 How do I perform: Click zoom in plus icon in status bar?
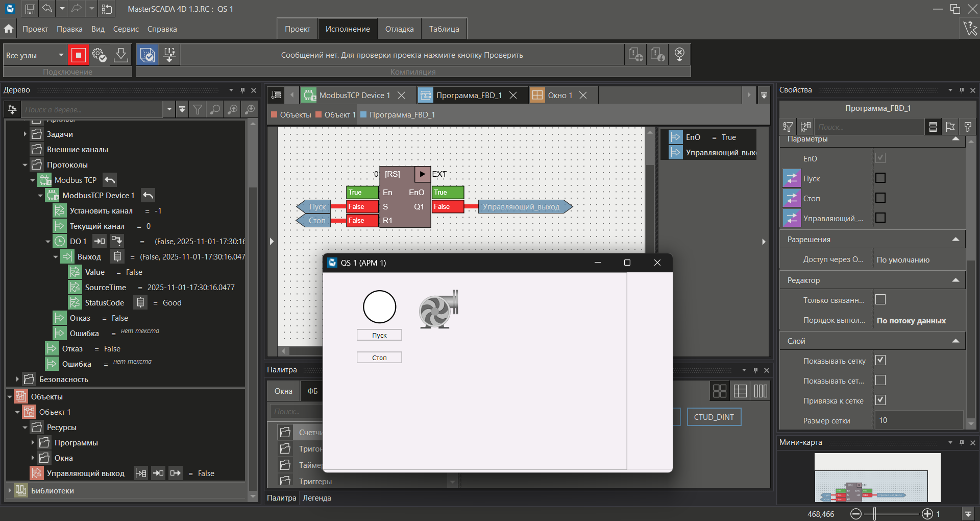927,514
